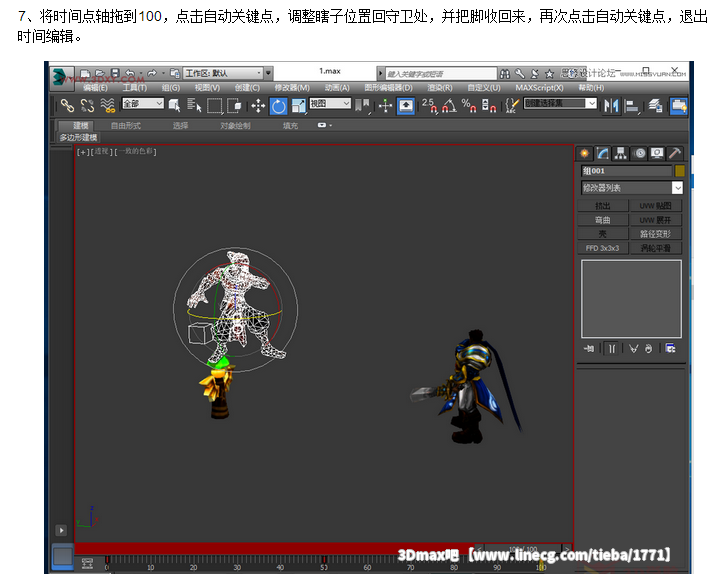Open the selection filter dropdown 全部

click(143, 104)
